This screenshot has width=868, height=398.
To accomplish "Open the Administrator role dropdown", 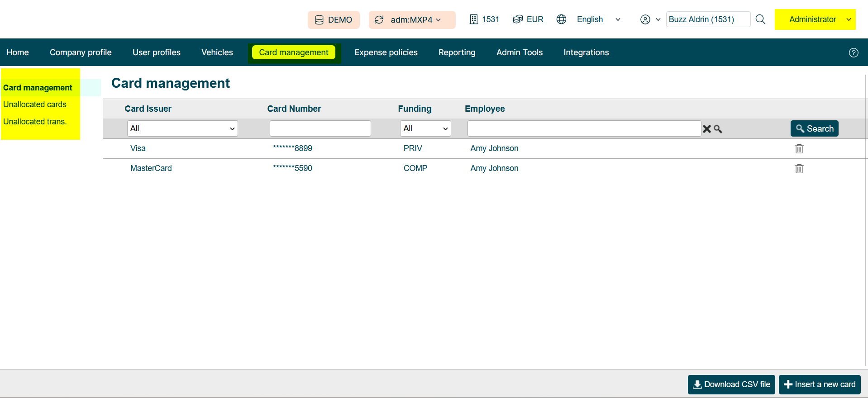I will [x=815, y=19].
